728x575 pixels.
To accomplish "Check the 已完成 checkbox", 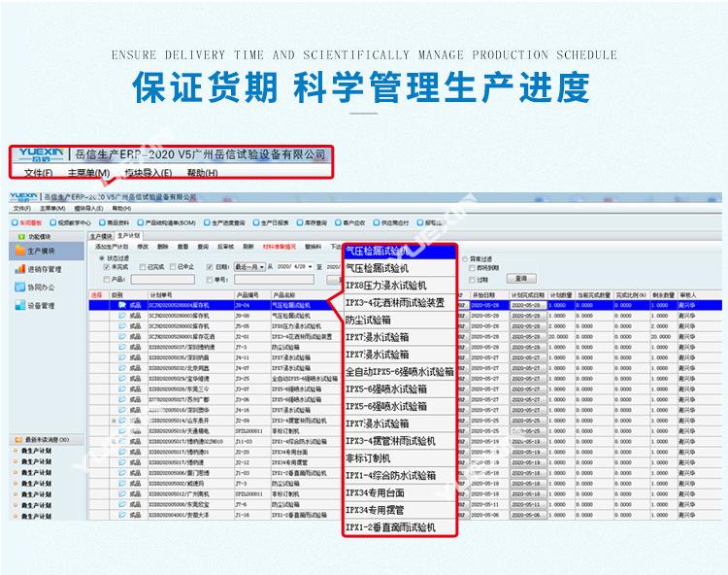I will [143, 267].
